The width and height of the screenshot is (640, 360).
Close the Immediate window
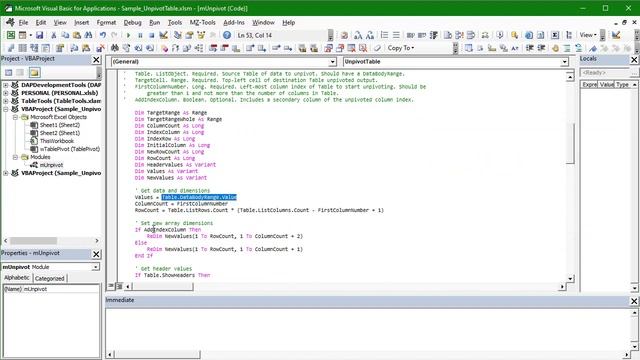(x=634, y=301)
